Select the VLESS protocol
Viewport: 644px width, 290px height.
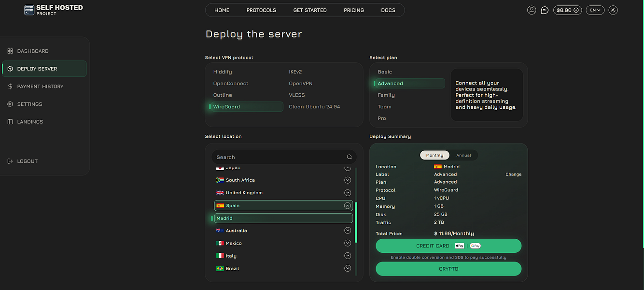297,95
